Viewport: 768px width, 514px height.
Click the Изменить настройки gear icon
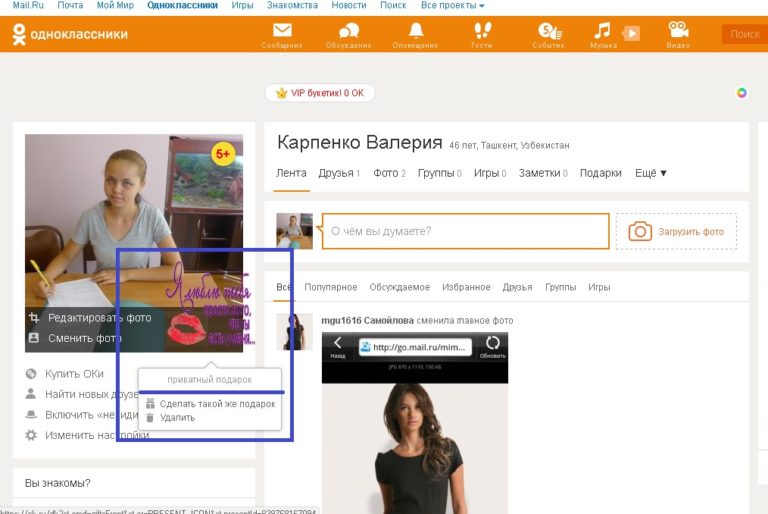click(31, 435)
